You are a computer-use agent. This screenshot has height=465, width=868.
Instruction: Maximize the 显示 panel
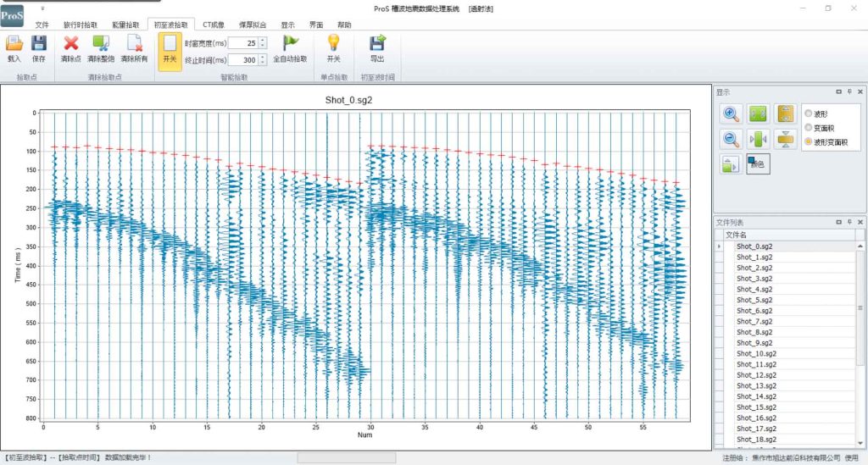click(838, 91)
